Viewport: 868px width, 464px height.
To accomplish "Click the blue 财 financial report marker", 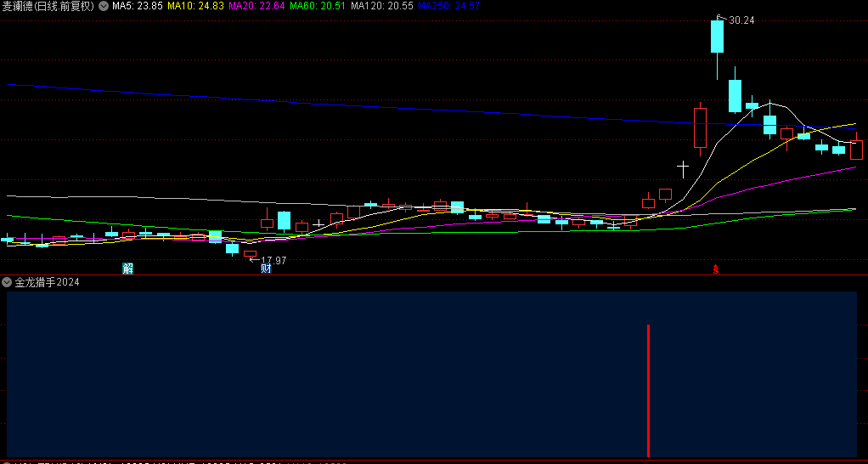I will coord(267,269).
